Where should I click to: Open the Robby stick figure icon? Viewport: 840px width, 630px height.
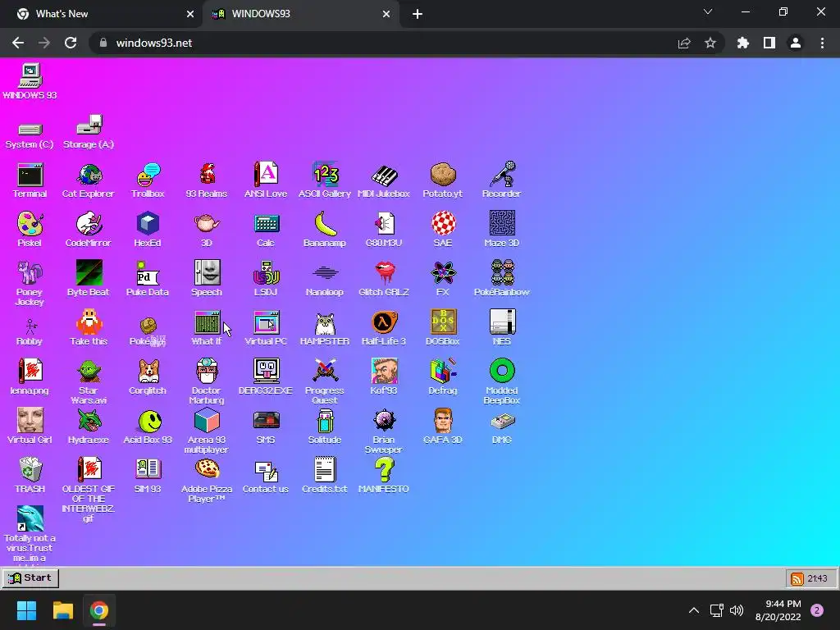[x=30, y=326]
